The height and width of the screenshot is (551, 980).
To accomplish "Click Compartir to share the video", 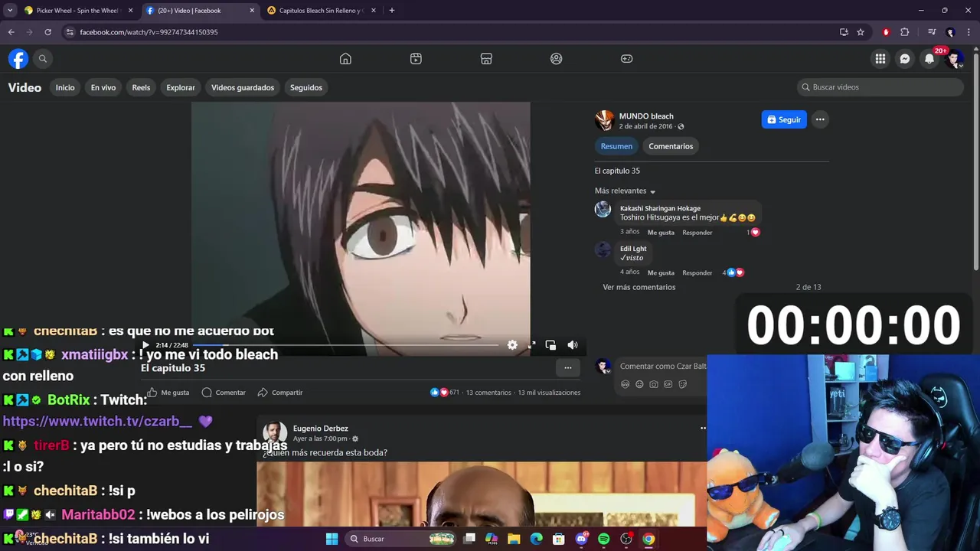I will pos(280,393).
